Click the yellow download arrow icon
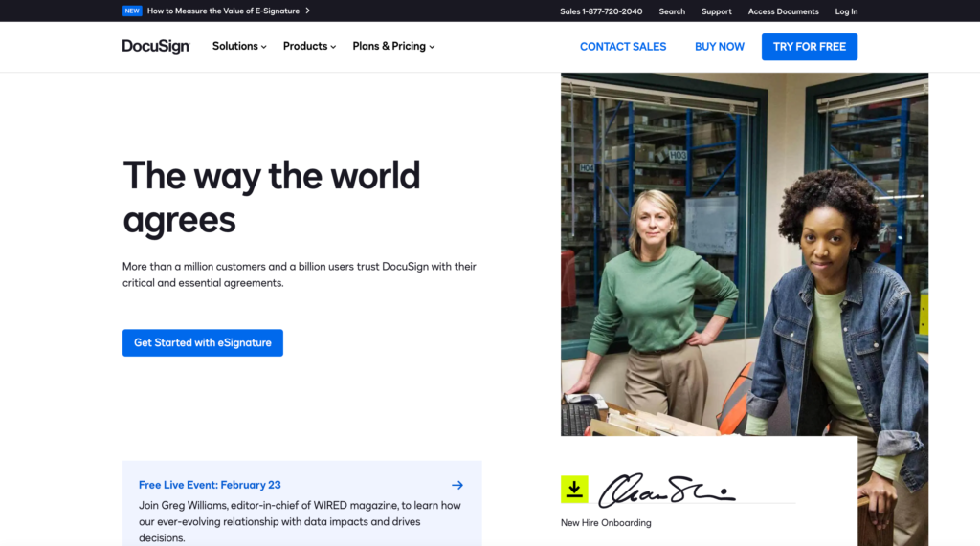This screenshot has width=980, height=546. coord(574,489)
